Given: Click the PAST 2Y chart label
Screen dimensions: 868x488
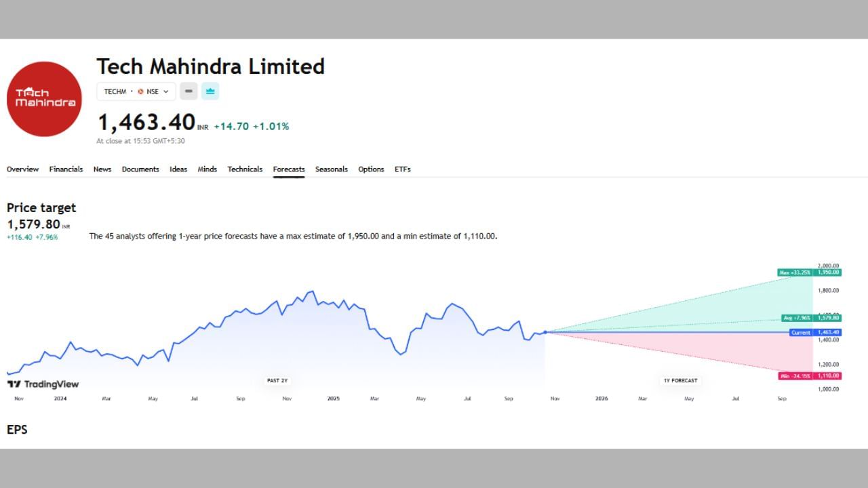Looking at the screenshot, I should click(x=277, y=381).
